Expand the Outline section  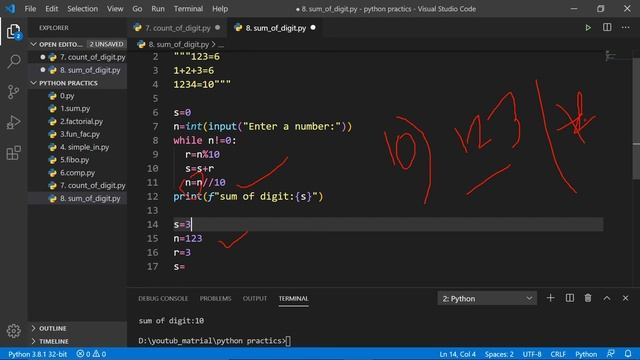point(77,328)
